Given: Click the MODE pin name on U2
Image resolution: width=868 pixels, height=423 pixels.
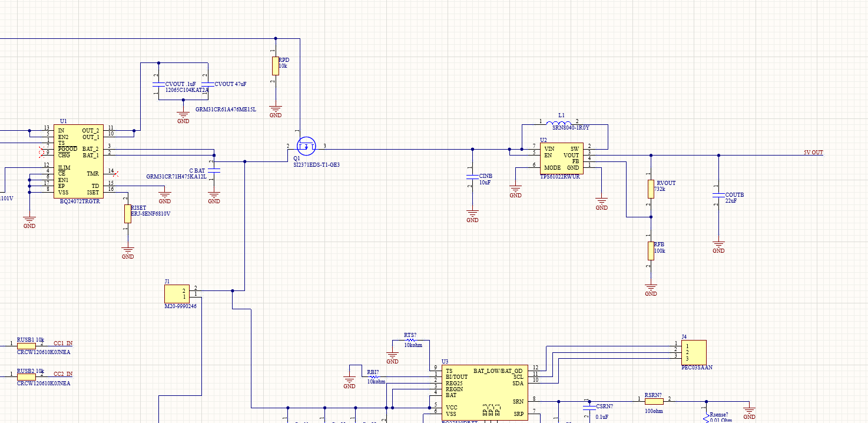Looking at the screenshot, I should [552, 167].
